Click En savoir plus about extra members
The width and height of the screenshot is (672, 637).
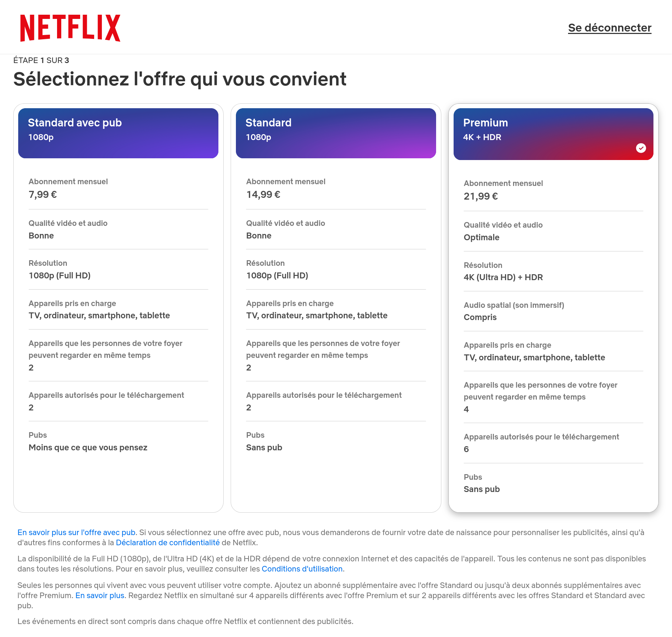100,595
